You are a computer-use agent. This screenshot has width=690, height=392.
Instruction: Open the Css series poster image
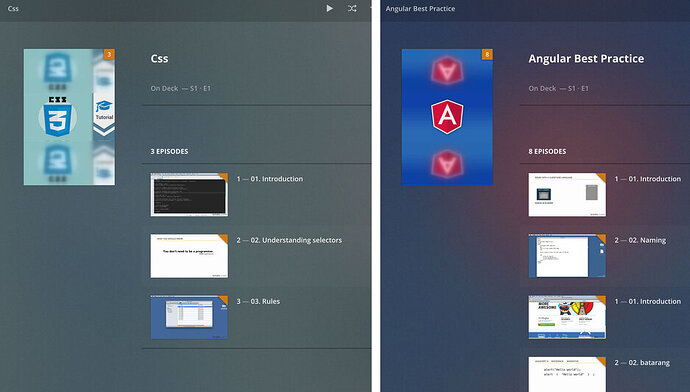pyautogui.click(x=69, y=117)
